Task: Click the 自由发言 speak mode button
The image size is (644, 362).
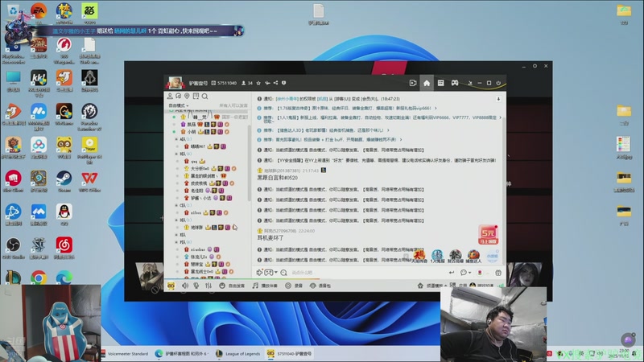Action: 232,286
